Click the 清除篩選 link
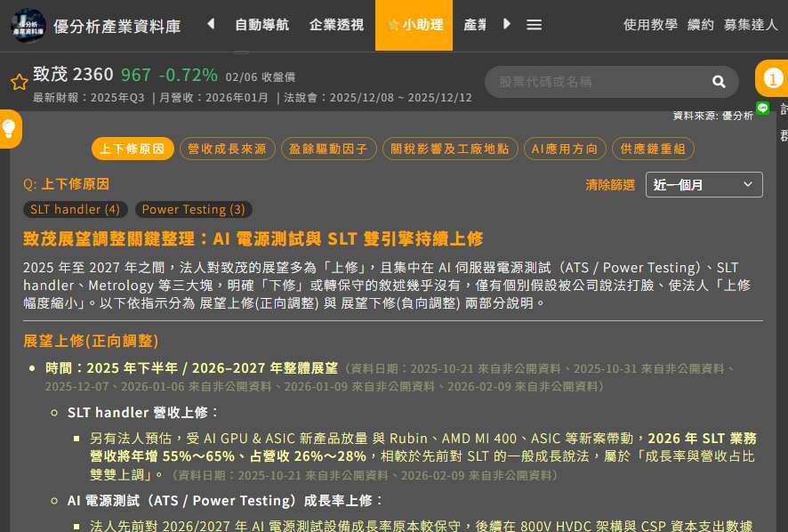This screenshot has height=532, width=788. click(610, 185)
